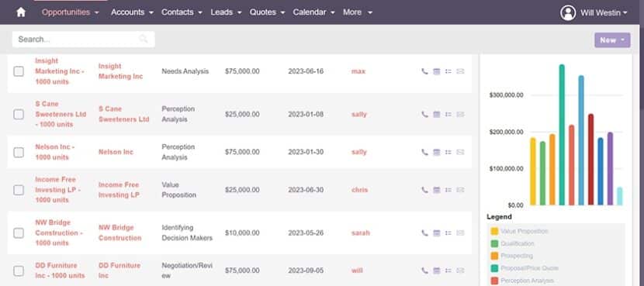Click the search magnifier icon
This screenshot has height=286, width=644.
143,39
